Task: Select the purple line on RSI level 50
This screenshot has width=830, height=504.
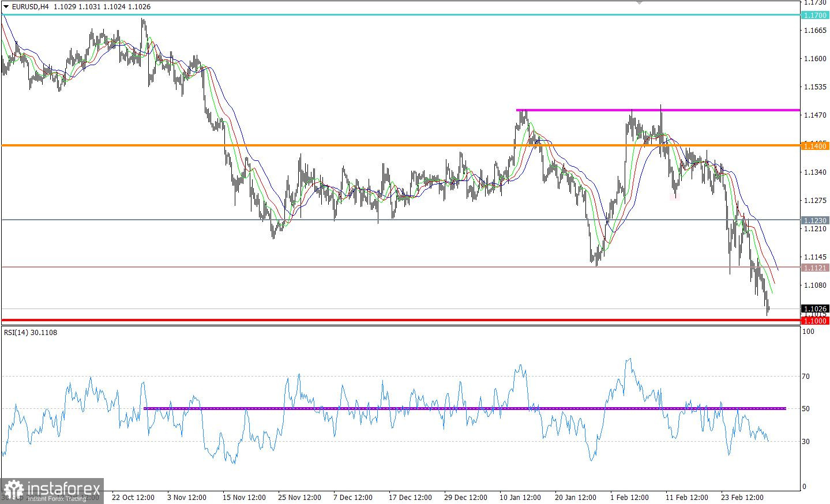Action: 464,408
